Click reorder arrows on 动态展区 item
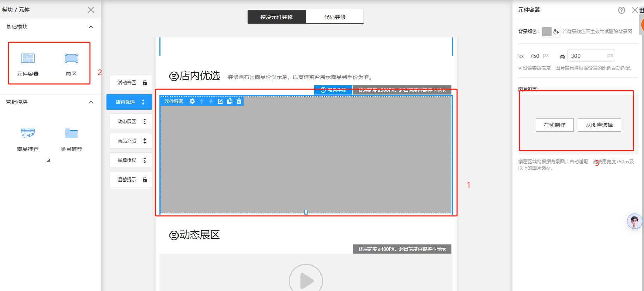644x291 pixels. coord(145,121)
